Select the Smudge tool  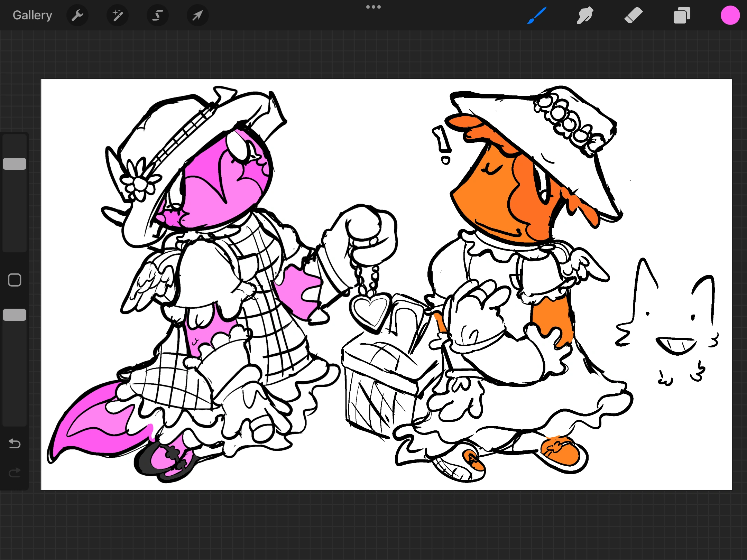(585, 15)
